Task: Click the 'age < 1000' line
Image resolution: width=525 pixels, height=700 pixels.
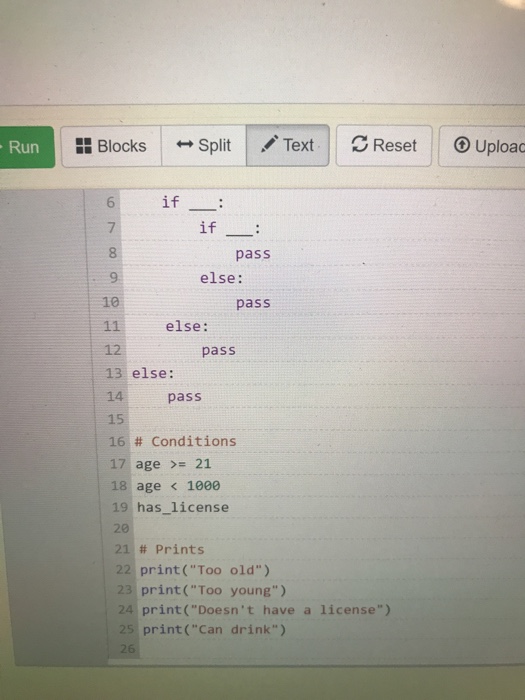Action: (x=178, y=486)
